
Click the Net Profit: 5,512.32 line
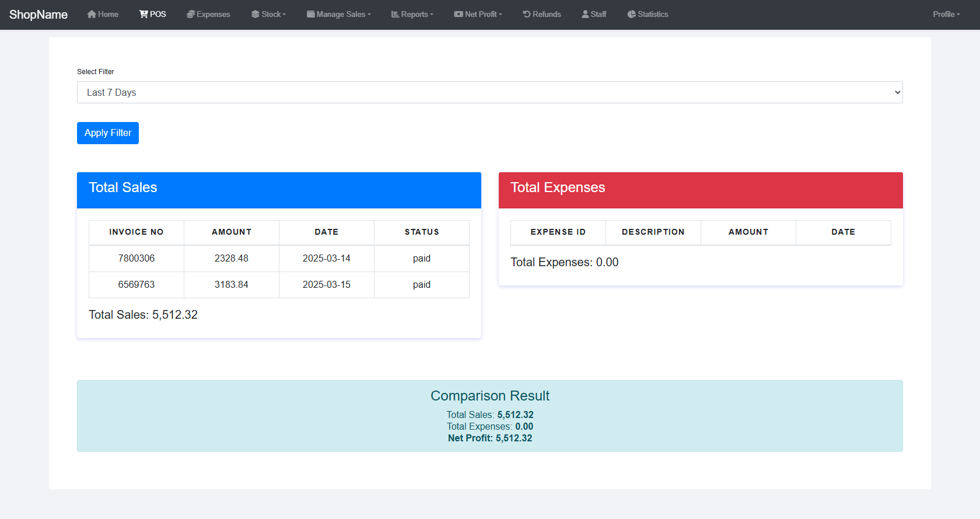click(490, 438)
